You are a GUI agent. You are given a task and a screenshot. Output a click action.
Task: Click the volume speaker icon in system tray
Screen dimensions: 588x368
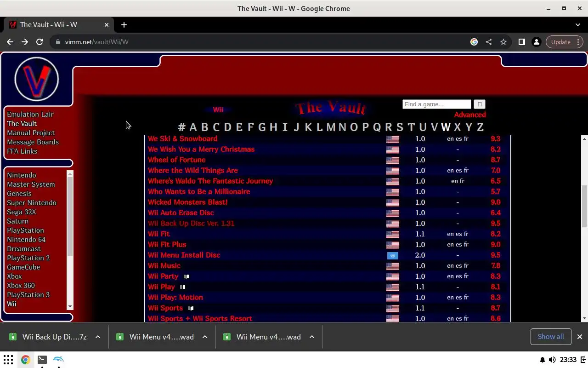tap(552, 360)
